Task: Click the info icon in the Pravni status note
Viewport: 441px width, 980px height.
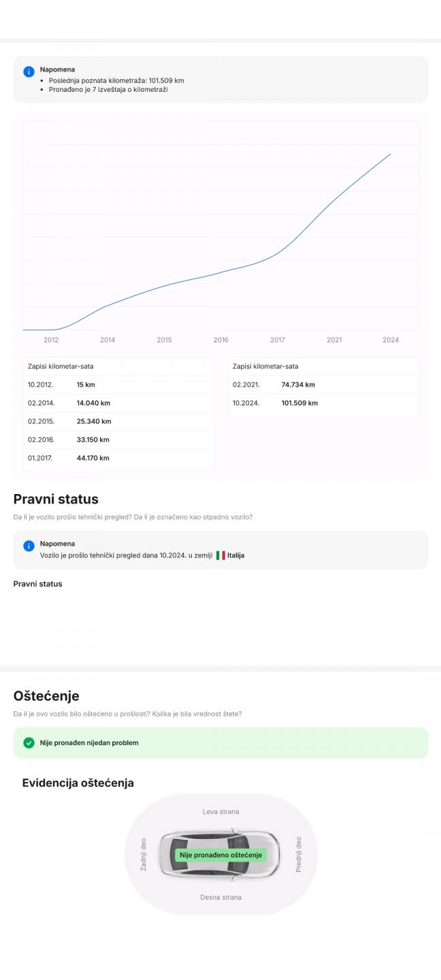Action: [29, 546]
